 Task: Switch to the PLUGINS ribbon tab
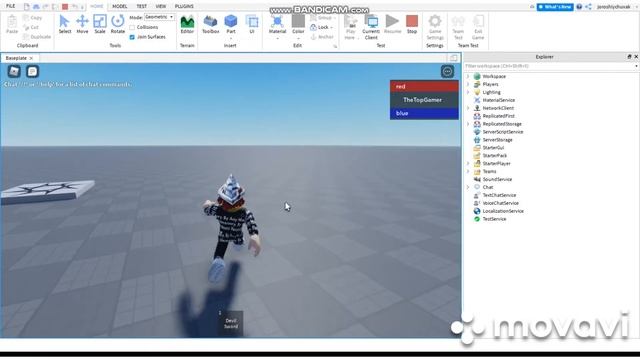[x=184, y=6]
